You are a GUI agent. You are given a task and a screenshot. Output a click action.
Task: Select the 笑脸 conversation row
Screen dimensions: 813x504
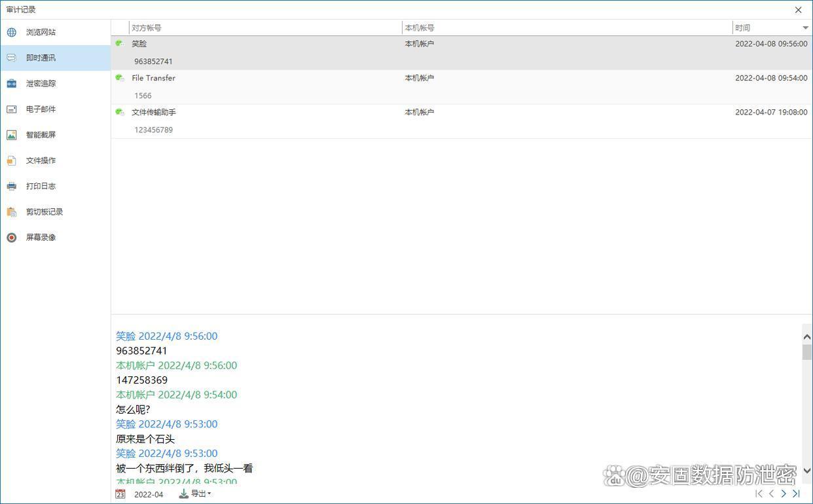pyautogui.click(x=461, y=52)
